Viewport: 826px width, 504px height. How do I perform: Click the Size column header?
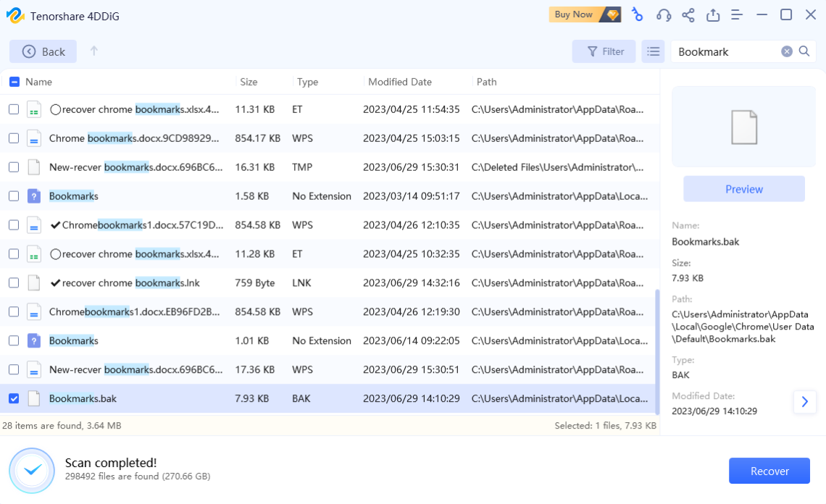(249, 81)
